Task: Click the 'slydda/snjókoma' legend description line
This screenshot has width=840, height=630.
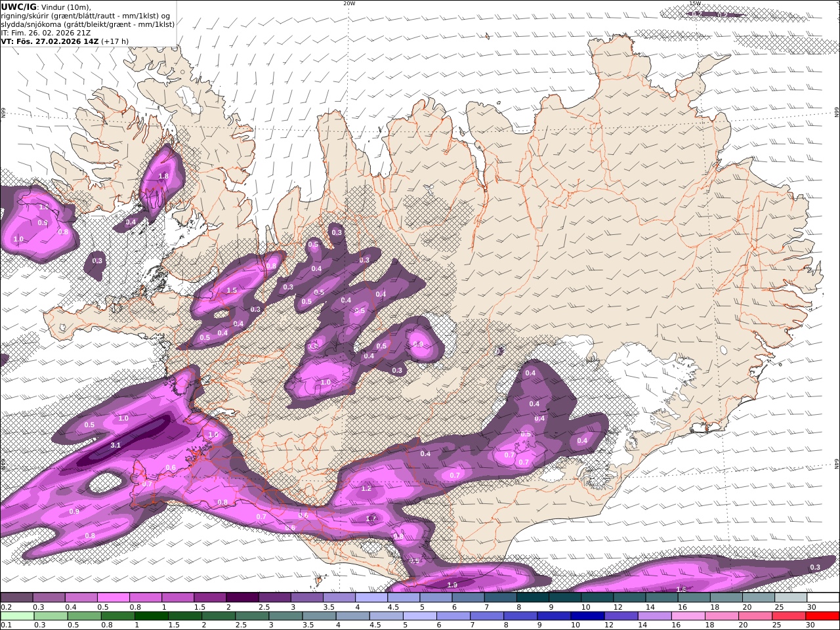Action: coord(88,24)
